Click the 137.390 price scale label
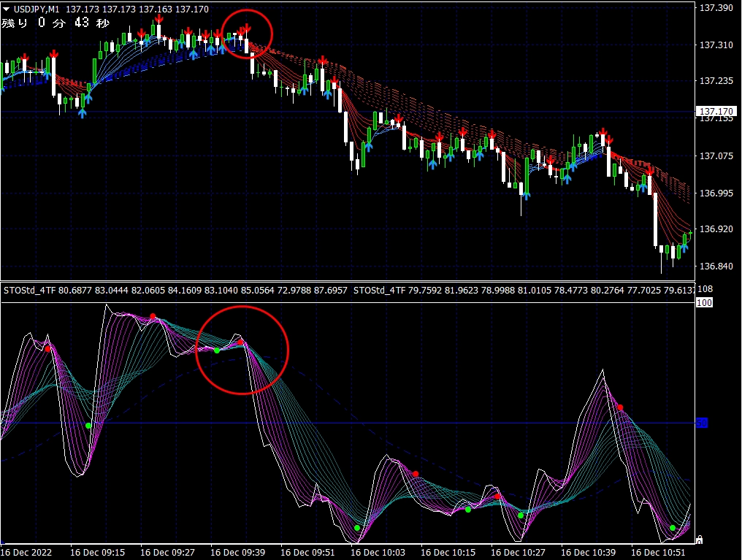 tap(716, 8)
